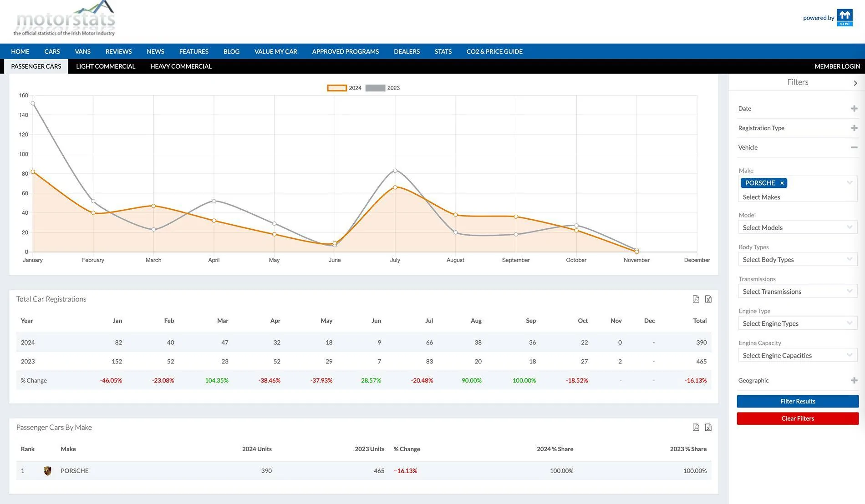The height and width of the screenshot is (504, 865).
Task: Export Passenger Cars By Make to Excel
Action: (708, 427)
